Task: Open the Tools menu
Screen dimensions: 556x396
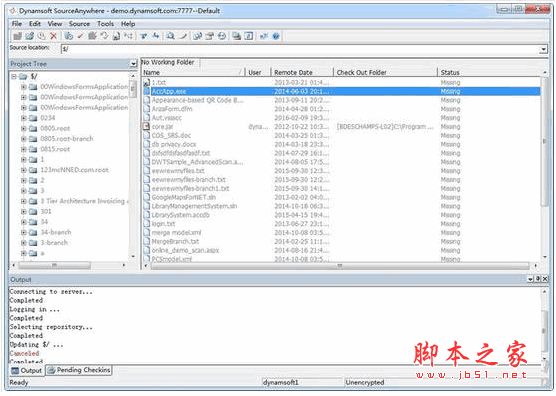Action: pyautogui.click(x=105, y=24)
